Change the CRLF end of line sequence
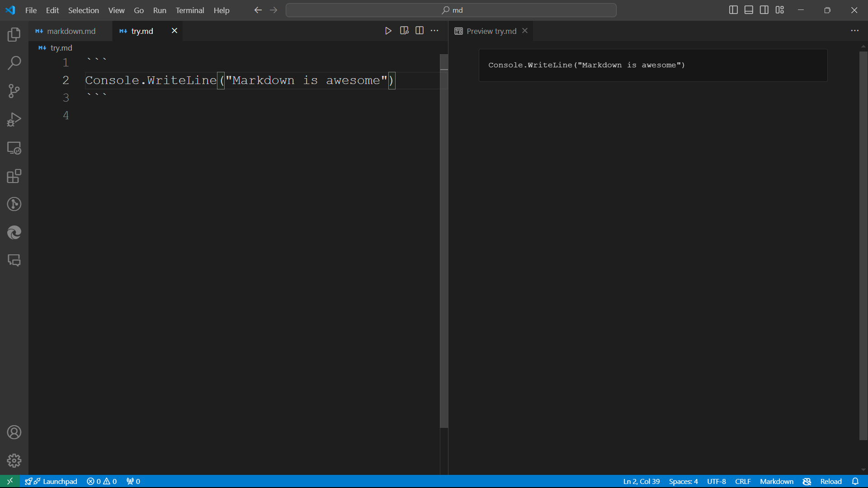This screenshot has width=868, height=488. coord(743,481)
